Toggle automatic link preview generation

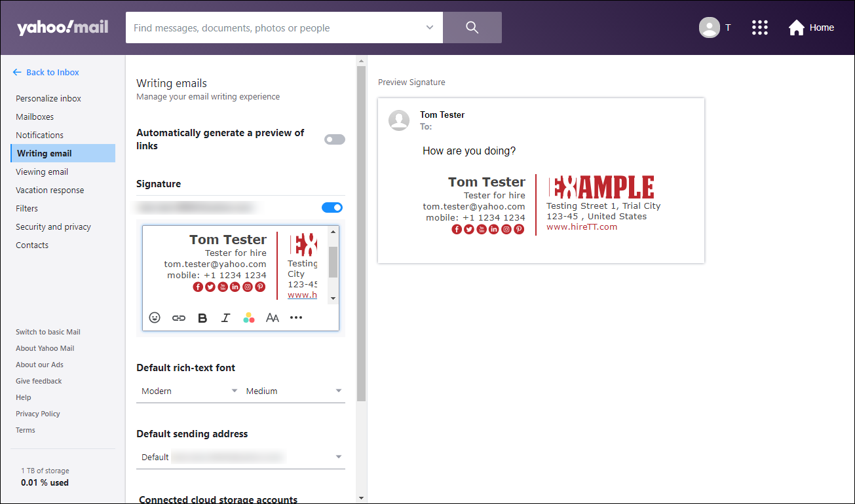(x=335, y=139)
